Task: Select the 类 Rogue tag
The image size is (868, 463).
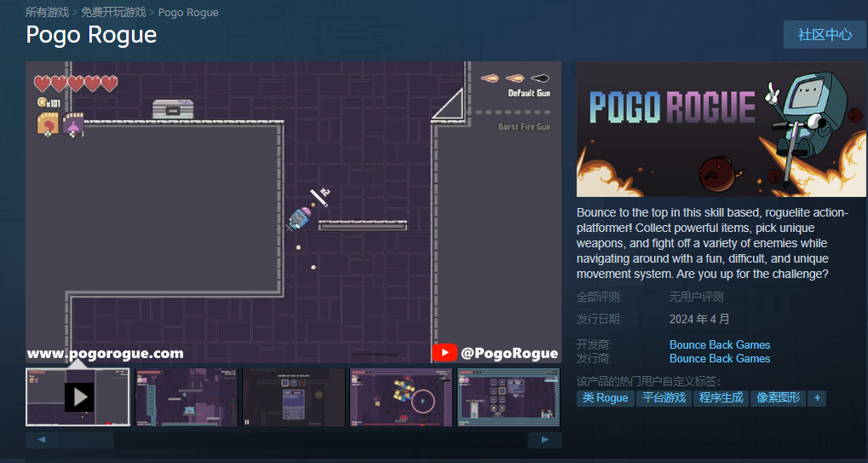Action: click(x=605, y=398)
